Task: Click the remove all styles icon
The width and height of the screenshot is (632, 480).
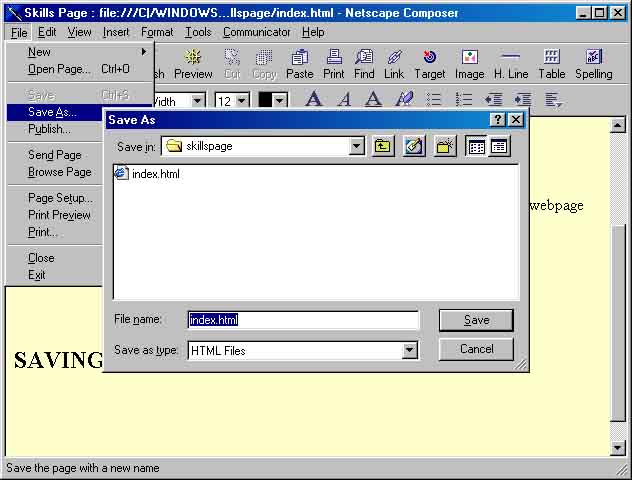Action: (404, 99)
